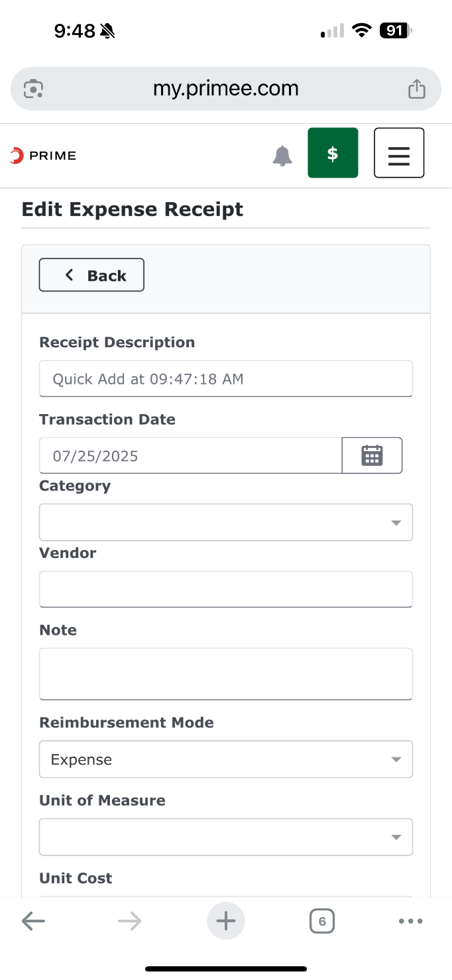Show open tabs counter
452x980 pixels.
[x=322, y=921]
